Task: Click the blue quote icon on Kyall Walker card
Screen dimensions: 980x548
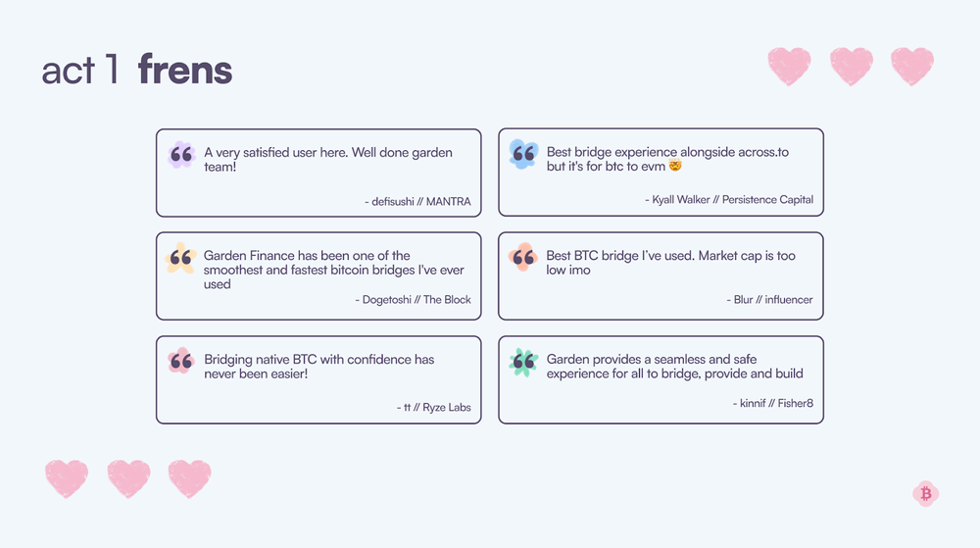Action: tap(523, 154)
